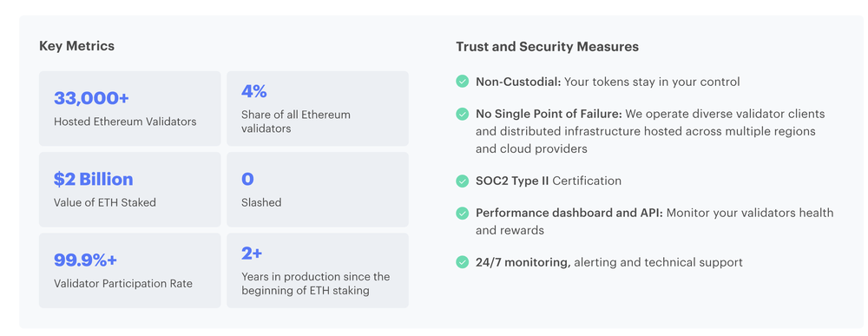Click the $2 Billion blue figure

(x=94, y=180)
